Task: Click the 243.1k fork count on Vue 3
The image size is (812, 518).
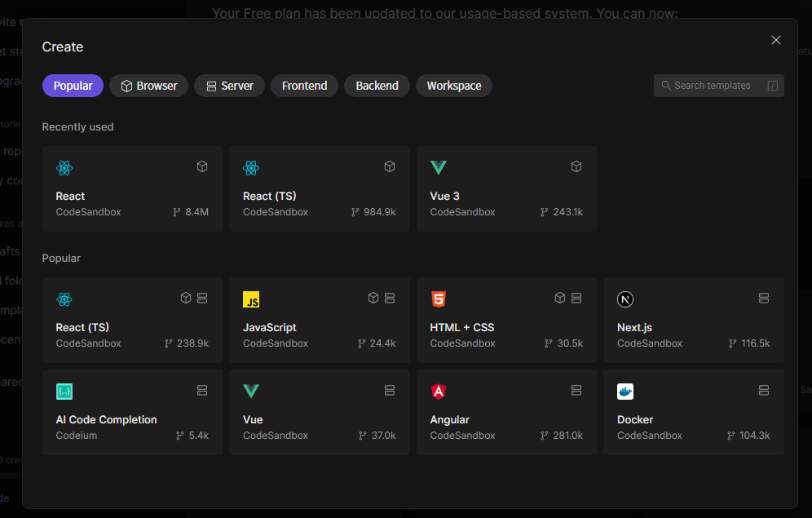Action: [567, 212]
